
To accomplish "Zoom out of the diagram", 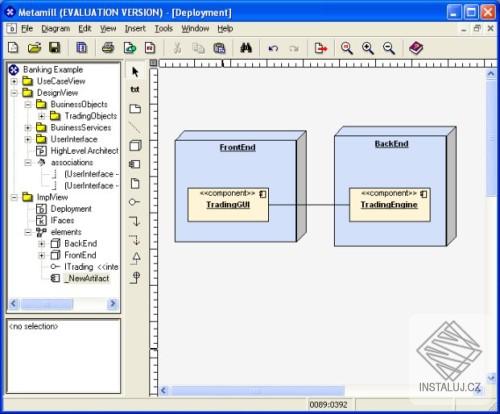I will (x=389, y=48).
